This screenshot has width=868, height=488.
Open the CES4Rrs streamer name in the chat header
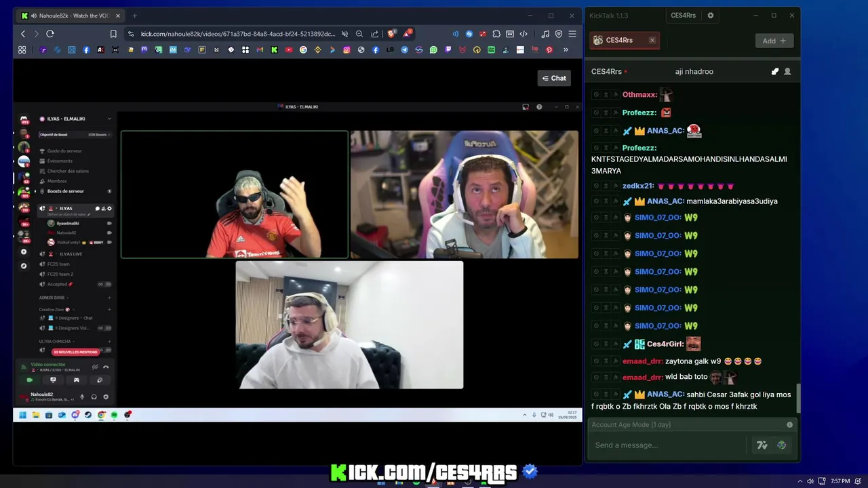pyautogui.click(x=606, y=71)
